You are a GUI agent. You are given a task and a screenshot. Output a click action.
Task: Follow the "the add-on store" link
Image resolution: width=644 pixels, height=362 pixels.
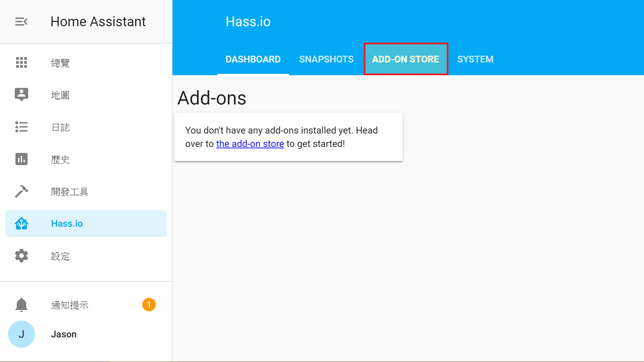point(250,144)
